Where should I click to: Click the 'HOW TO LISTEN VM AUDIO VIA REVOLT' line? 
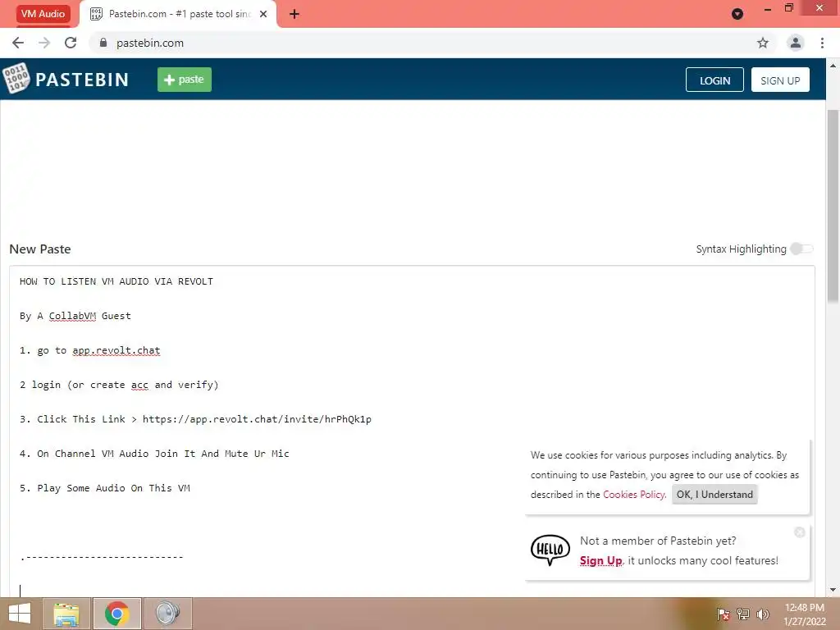click(x=116, y=281)
